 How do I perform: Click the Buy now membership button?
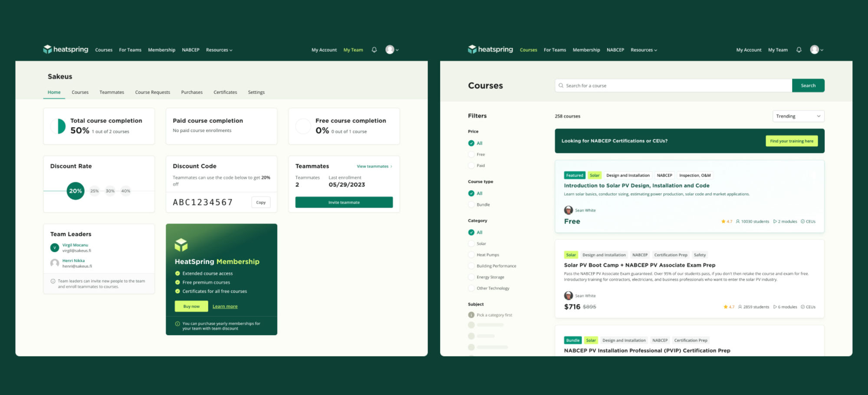pos(191,306)
